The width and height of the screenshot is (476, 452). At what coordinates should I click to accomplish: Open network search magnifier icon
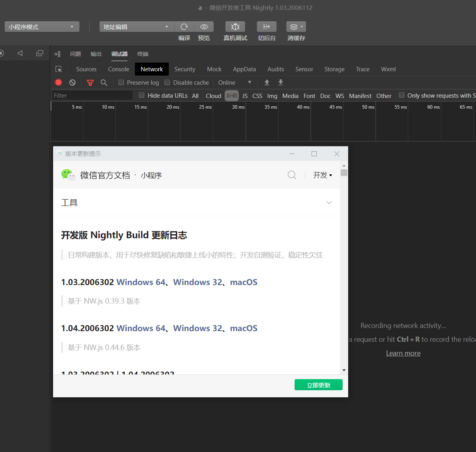point(104,82)
